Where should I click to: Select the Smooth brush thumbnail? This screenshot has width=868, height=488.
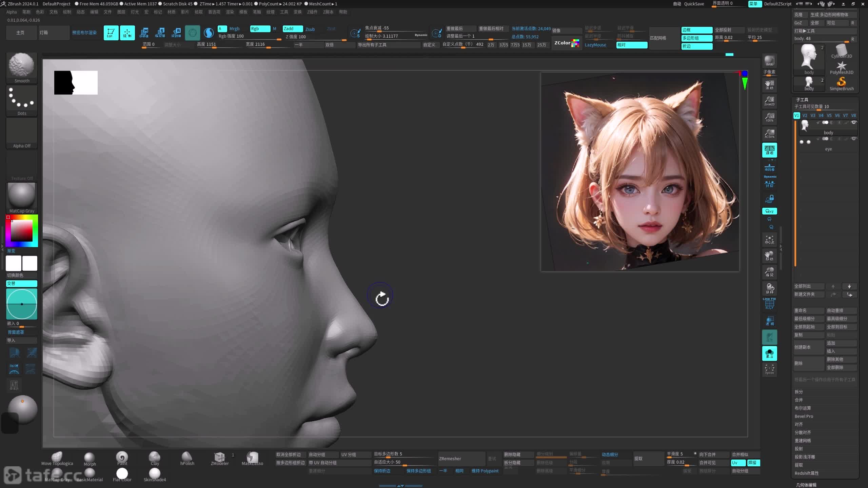coord(22,67)
